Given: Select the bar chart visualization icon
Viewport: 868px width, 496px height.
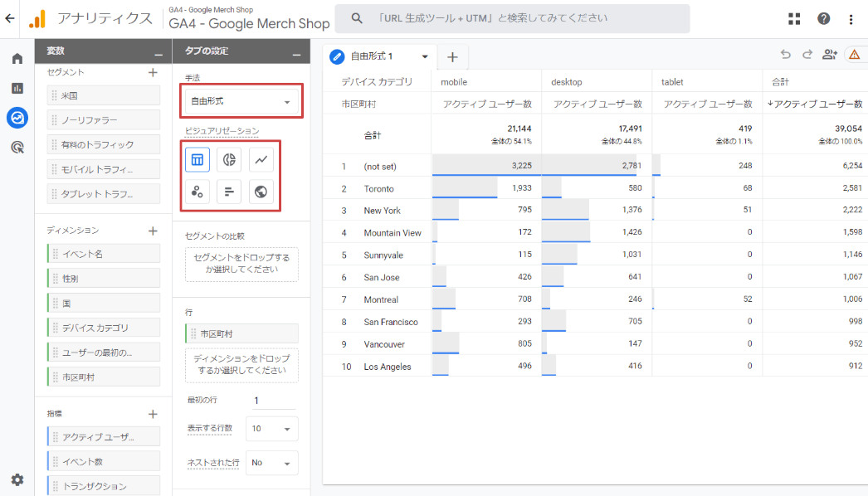Looking at the screenshot, I should [x=229, y=192].
